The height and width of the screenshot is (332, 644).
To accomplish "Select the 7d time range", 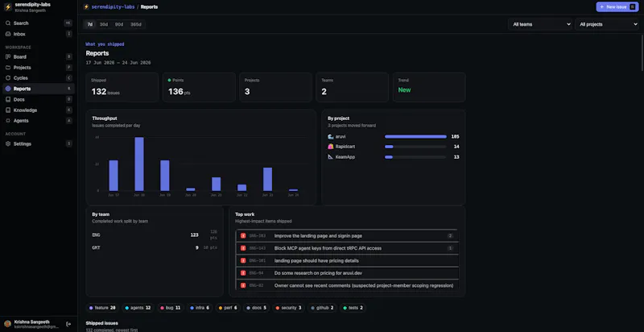I will [x=89, y=24].
